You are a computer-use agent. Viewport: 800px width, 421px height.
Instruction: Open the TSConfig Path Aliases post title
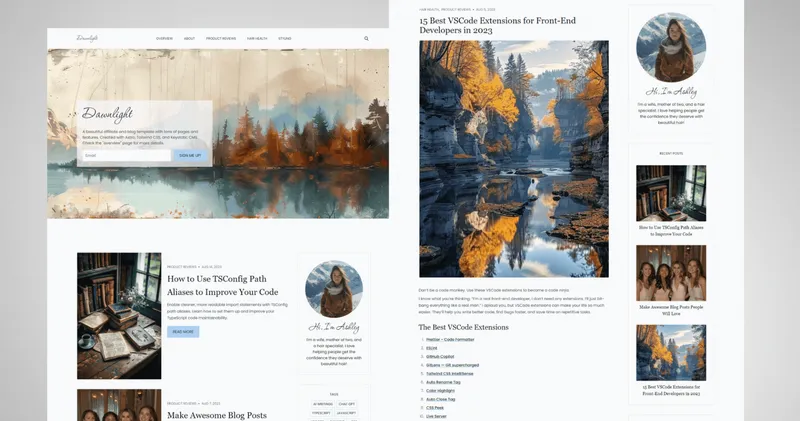pos(222,285)
